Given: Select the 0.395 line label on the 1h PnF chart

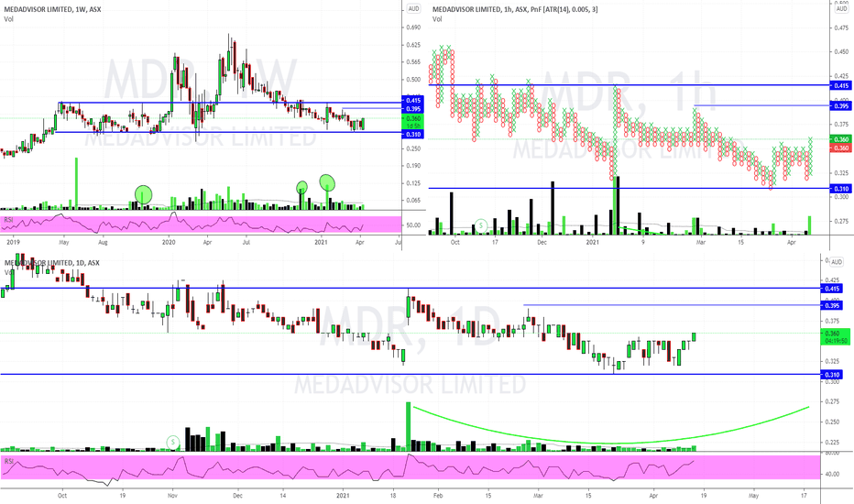Looking at the screenshot, I should coord(841,105).
